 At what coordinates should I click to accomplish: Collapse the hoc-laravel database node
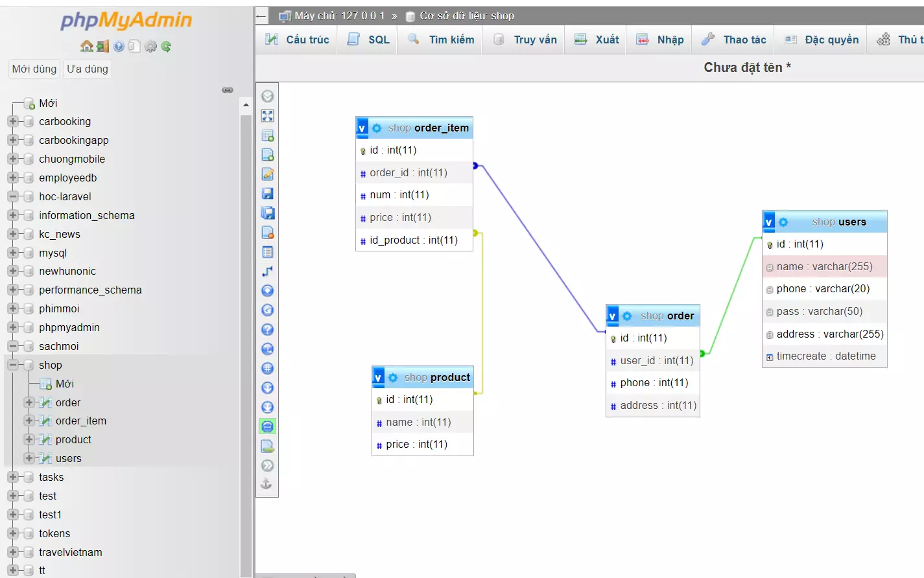coord(12,196)
